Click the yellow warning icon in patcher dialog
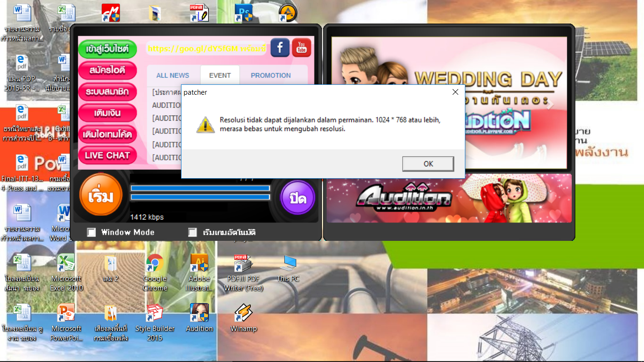 [206, 124]
